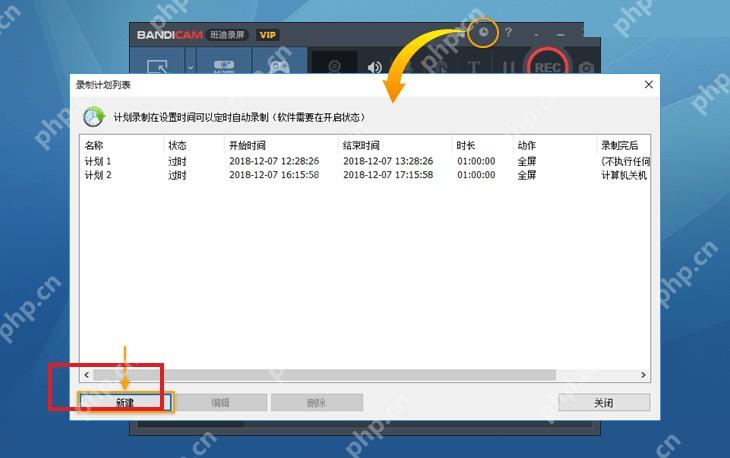This screenshot has width=730, height=458.
Task: Expand the screen recording mode dropdown arrow
Action: tap(191, 67)
